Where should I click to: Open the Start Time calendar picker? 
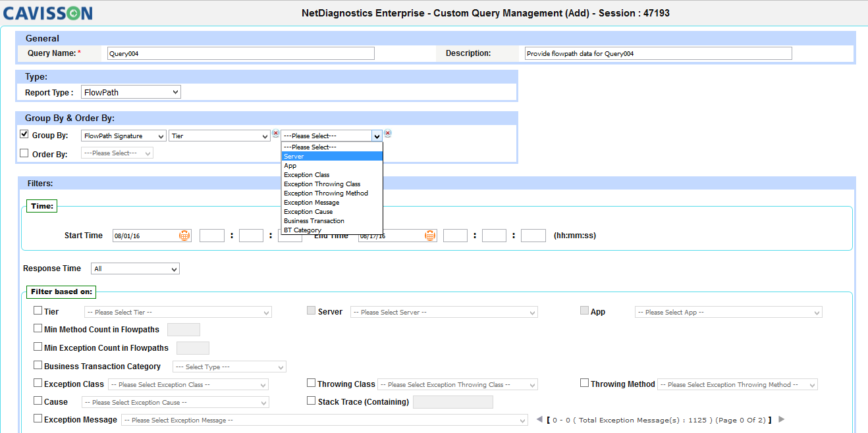[184, 236]
